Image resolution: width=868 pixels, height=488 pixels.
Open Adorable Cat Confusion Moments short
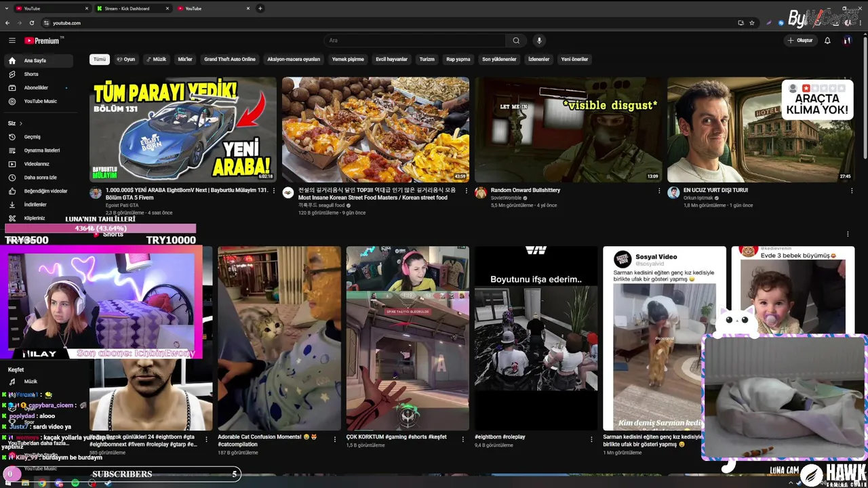(x=279, y=338)
